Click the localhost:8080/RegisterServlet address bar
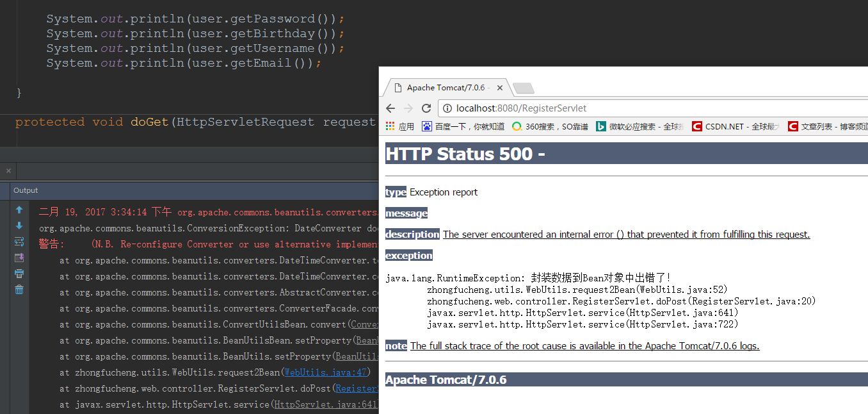This screenshot has width=868, height=414. 653,108
